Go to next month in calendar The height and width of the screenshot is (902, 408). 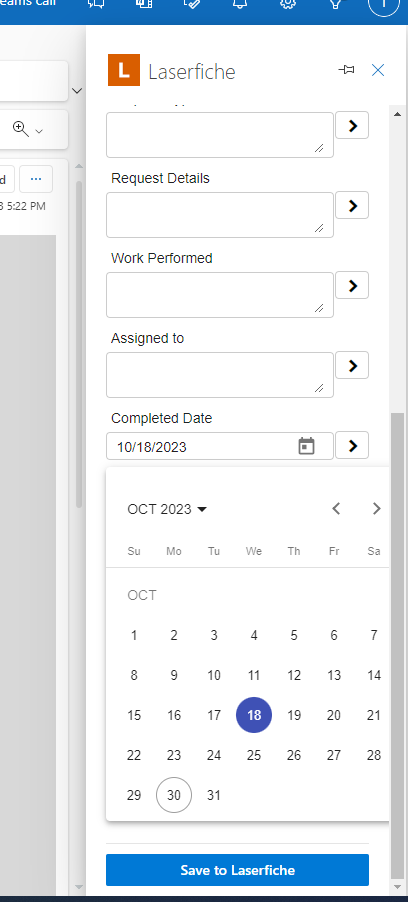click(x=376, y=509)
